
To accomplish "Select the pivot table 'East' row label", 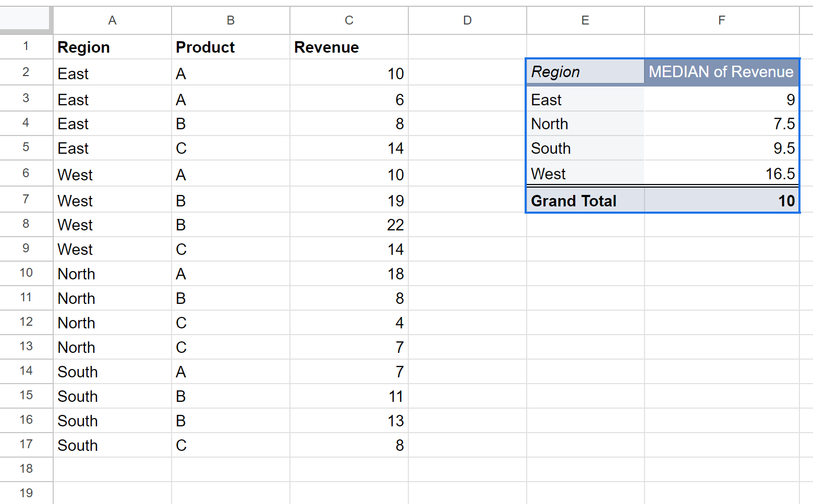I will [586, 99].
